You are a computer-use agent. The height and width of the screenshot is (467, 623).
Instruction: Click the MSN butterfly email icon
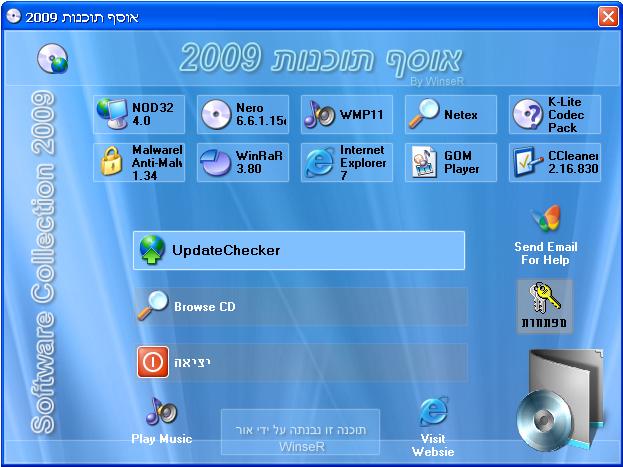(546, 218)
